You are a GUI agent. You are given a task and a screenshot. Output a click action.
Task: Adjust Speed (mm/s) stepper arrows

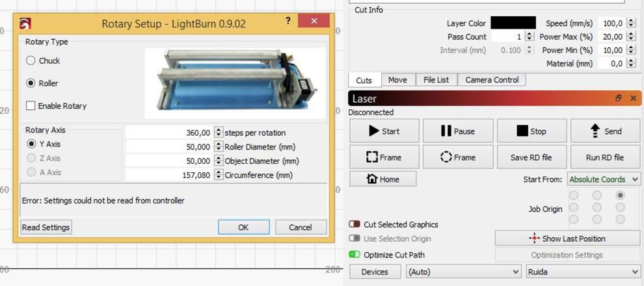[x=631, y=23]
